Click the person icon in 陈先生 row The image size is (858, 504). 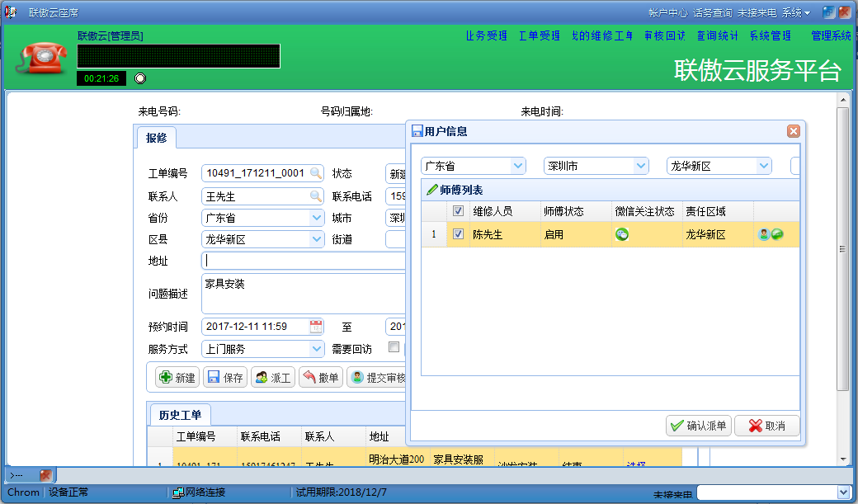point(763,234)
